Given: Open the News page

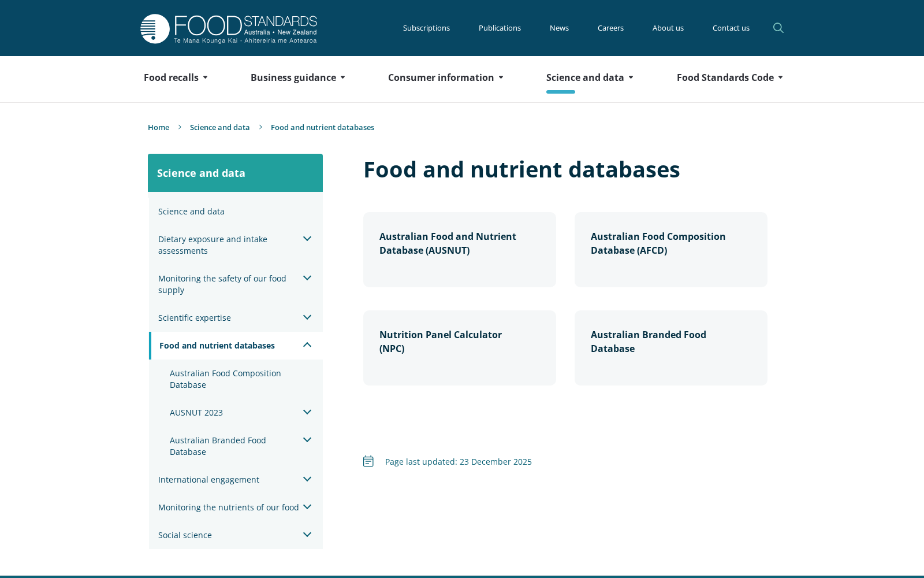Looking at the screenshot, I should [x=559, y=28].
